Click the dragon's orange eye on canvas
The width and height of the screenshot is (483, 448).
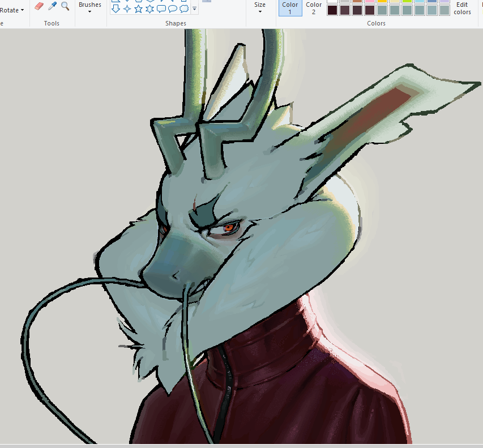[x=229, y=228]
